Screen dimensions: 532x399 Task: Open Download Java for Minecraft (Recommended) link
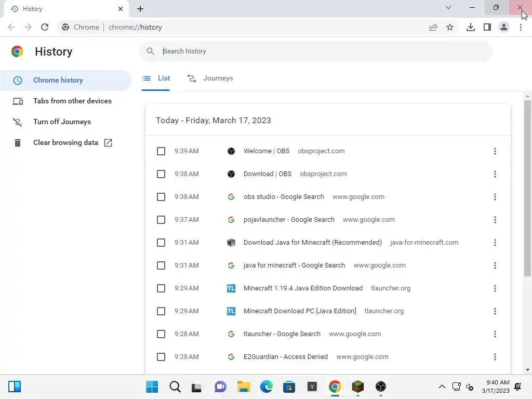pos(312,243)
